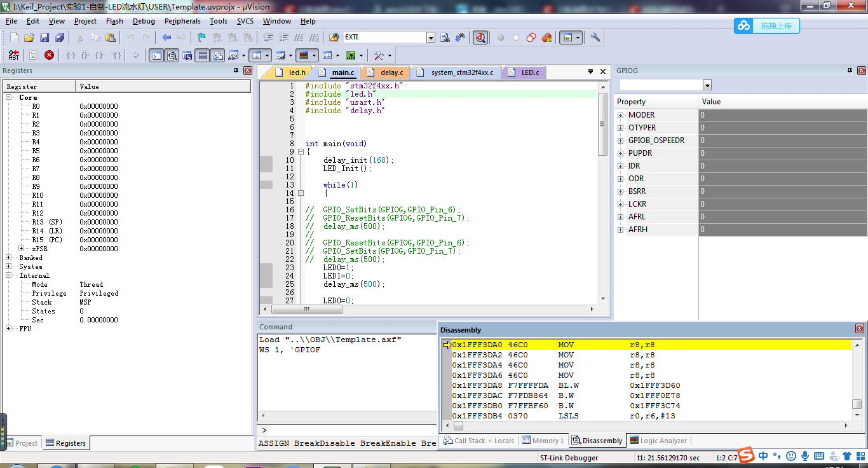Open the Debug menu
This screenshot has width=868, height=468.
pyautogui.click(x=144, y=21)
